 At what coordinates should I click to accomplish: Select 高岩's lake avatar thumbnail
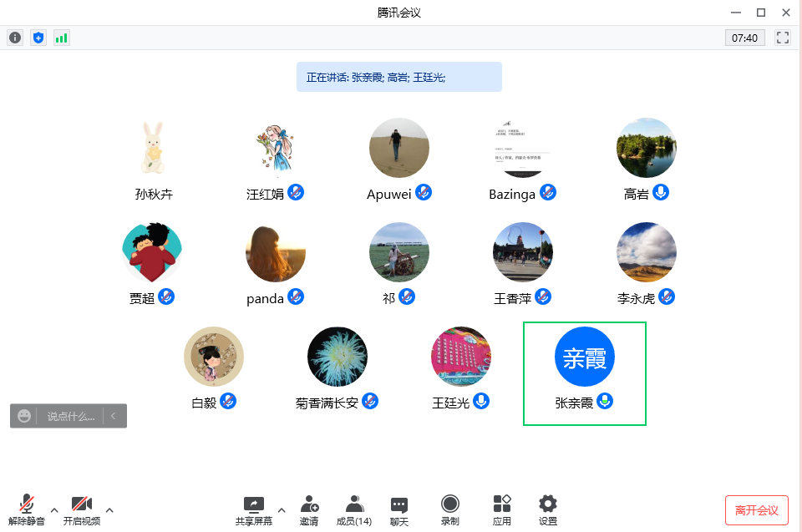pos(646,148)
